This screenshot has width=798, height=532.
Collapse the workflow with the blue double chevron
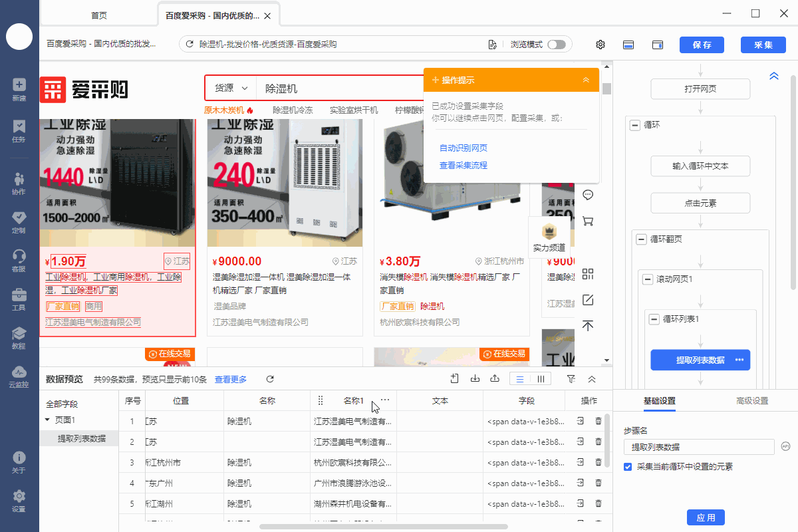773,76
